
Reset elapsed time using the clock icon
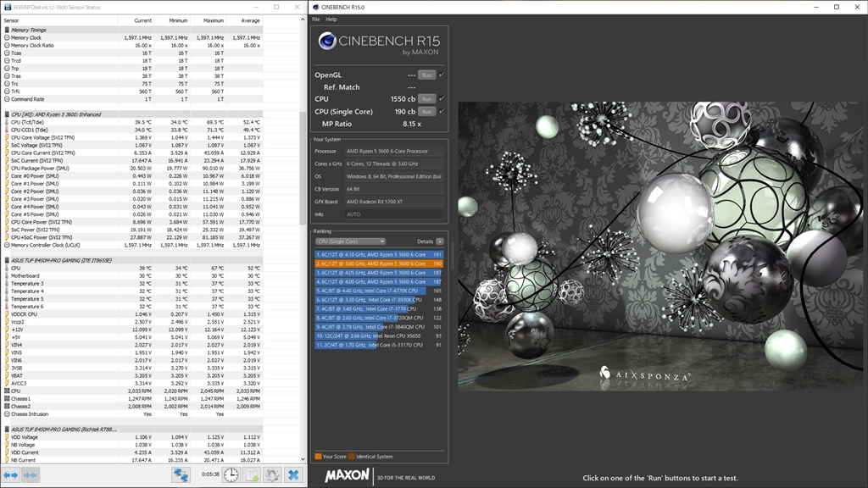(231, 475)
